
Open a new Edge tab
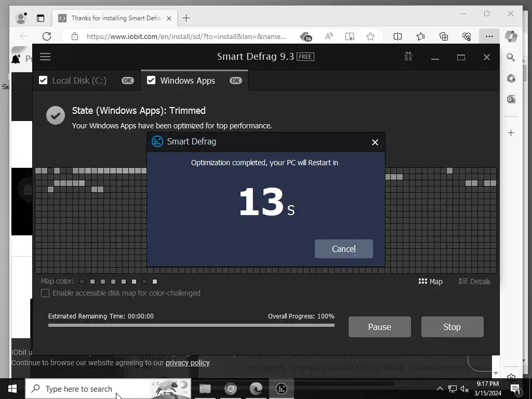coord(187,18)
